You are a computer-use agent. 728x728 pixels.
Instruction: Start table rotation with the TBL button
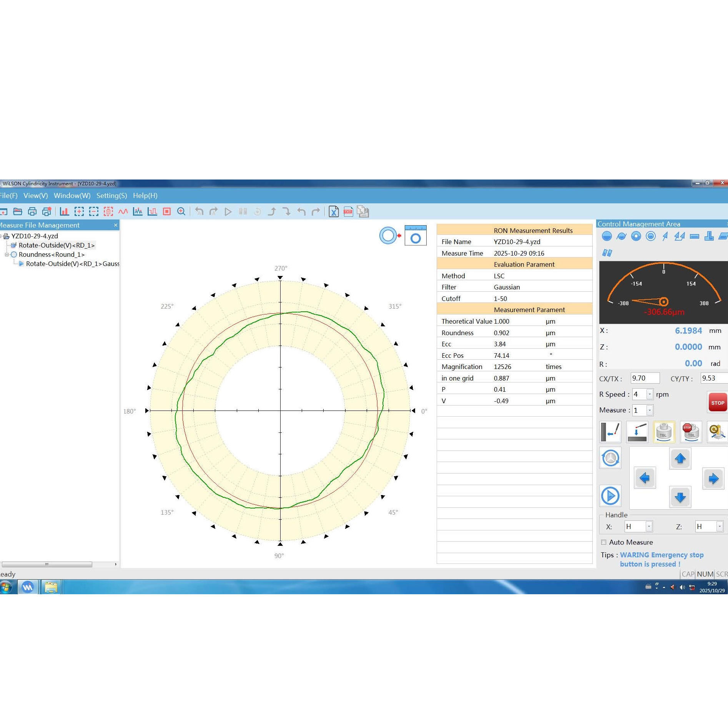point(664,432)
